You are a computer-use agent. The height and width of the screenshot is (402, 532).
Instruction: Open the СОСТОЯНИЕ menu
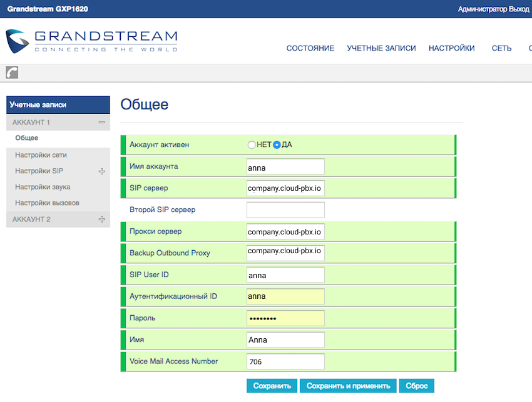(x=310, y=48)
